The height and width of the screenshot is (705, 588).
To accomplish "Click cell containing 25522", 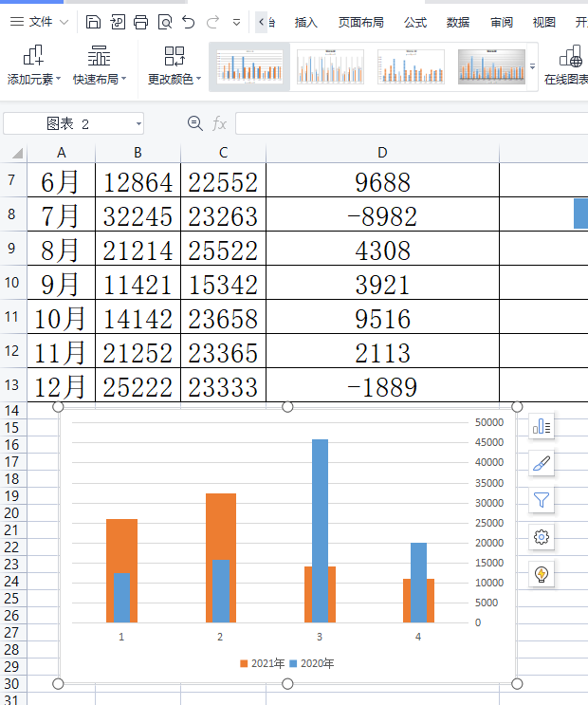I will tap(224, 249).
